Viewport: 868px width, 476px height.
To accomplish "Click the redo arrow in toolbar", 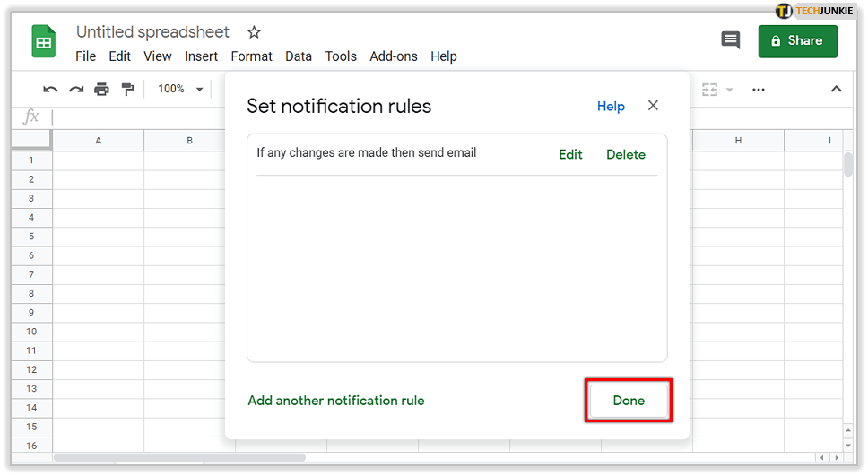I will tap(76, 90).
